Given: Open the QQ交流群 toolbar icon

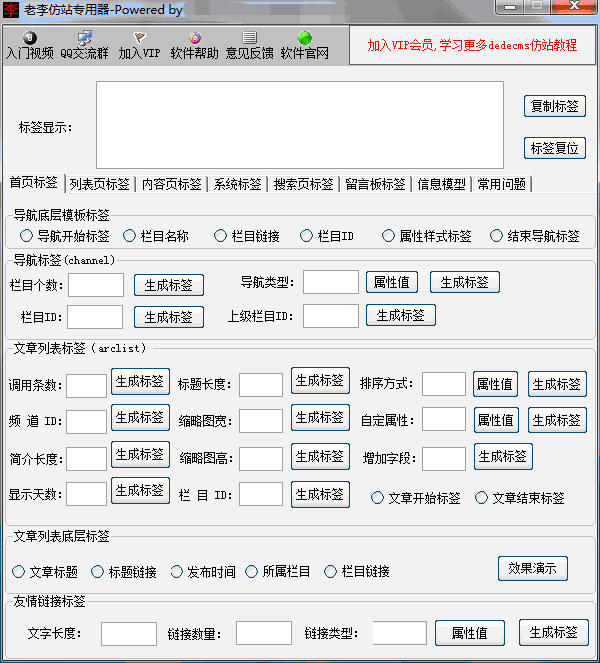Looking at the screenshot, I should 85,38.
